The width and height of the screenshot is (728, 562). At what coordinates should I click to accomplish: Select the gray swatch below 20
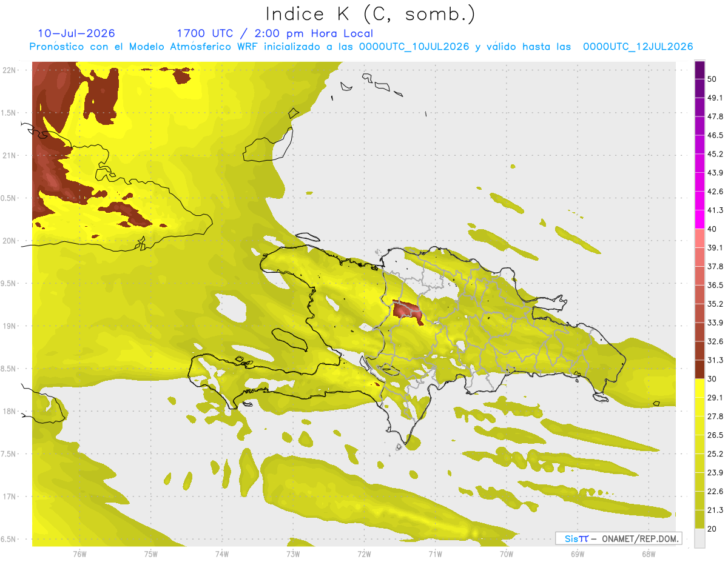tap(699, 537)
